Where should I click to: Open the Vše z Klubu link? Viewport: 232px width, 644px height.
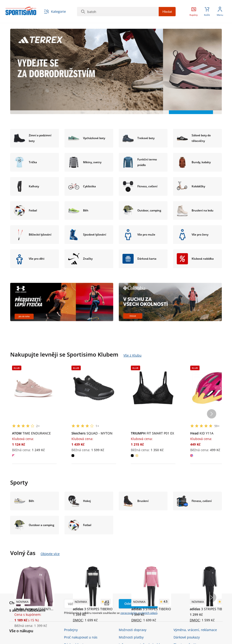(132, 355)
